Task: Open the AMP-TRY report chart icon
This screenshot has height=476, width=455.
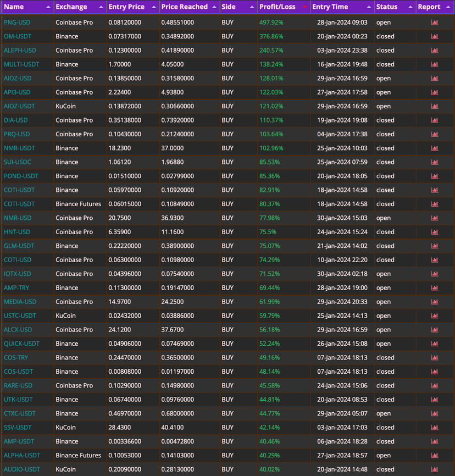Action: pos(434,288)
